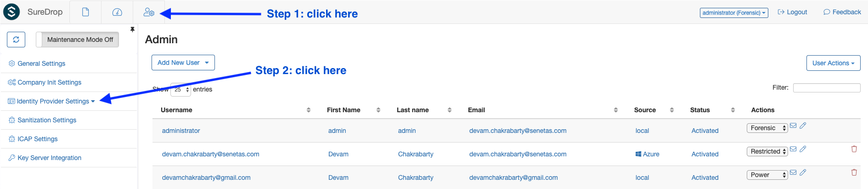Open Key Server Integration in sidebar
The height and width of the screenshot is (189, 868).
45,158
